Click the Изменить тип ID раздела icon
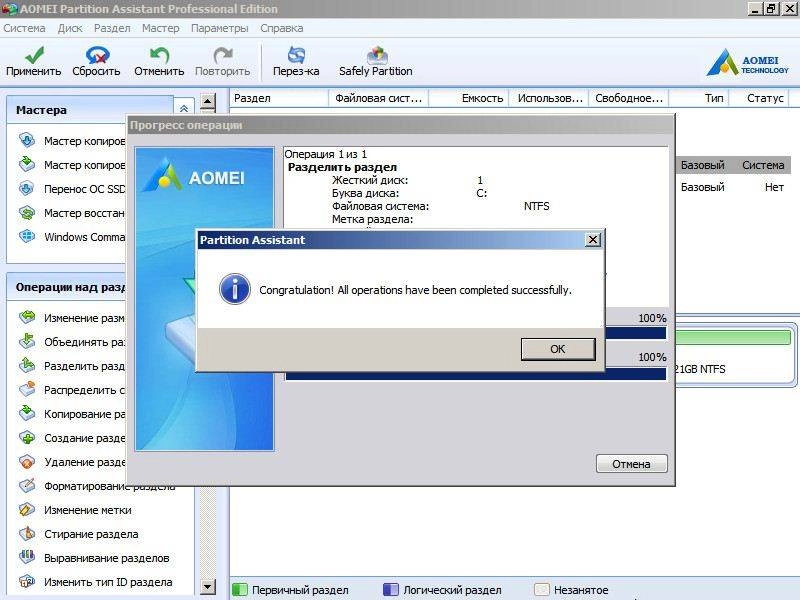Image resolution: width=800 pixels, height=600 pixels. (x=27, y=581)
